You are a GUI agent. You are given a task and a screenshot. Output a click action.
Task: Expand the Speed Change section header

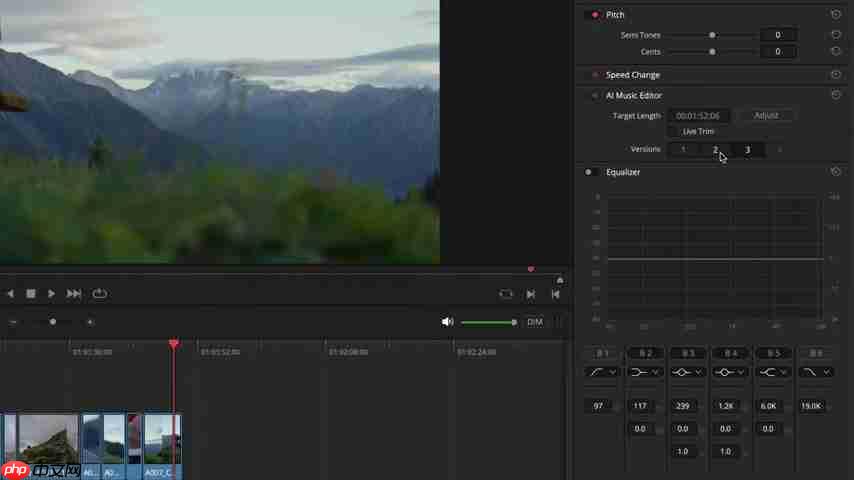click(633, 75)
